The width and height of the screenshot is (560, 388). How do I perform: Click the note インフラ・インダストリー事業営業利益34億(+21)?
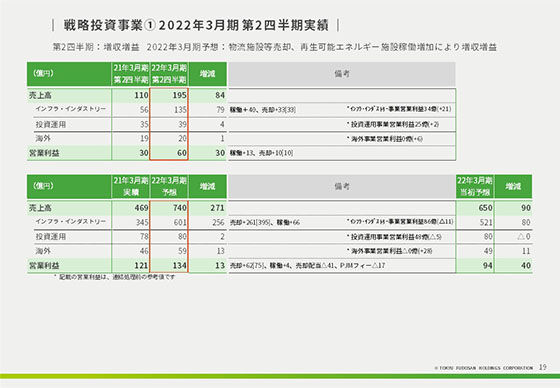point(399,109)
